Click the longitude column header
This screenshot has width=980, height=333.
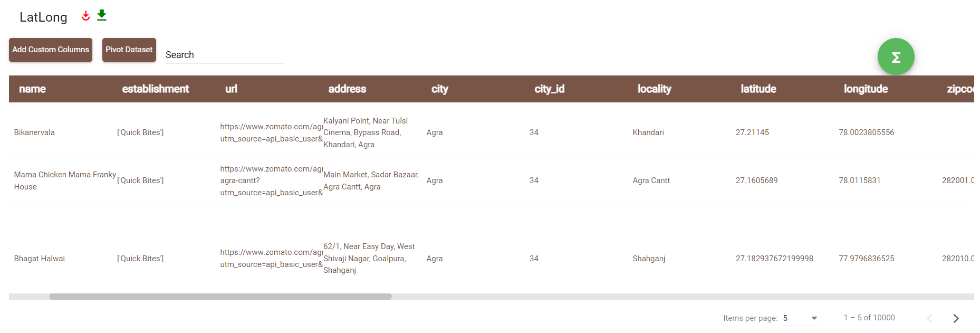coord(866,89)
